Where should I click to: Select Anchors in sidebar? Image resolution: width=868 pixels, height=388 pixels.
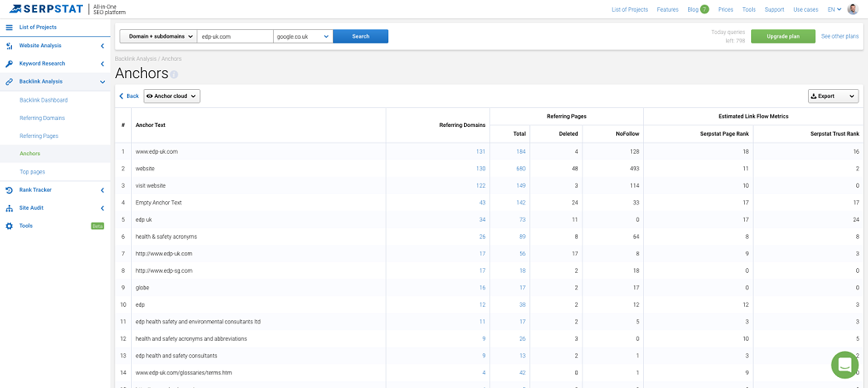30,153
